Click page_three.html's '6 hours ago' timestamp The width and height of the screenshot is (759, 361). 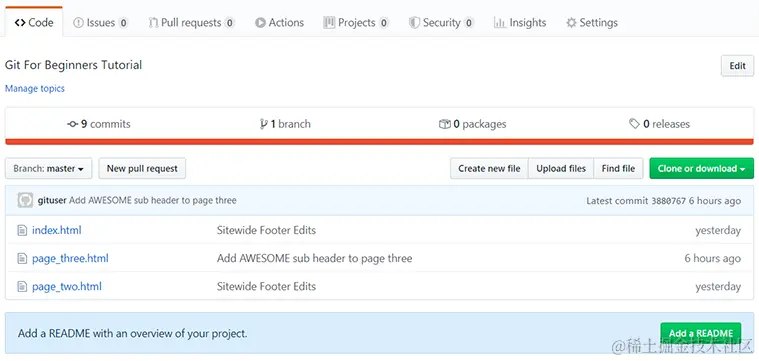tap(713, 258)
